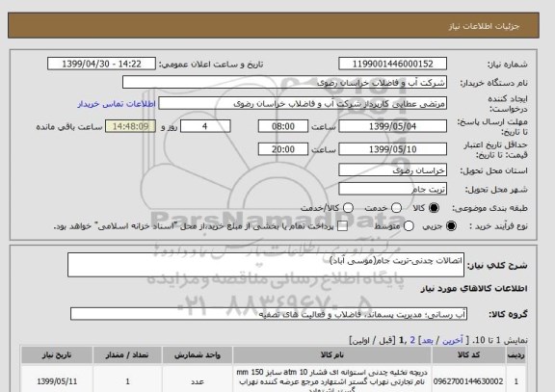Click the تعداد / مقدار column header
Image resolution: width=555 pixels, height=392 pixels.
coord(127,354)
